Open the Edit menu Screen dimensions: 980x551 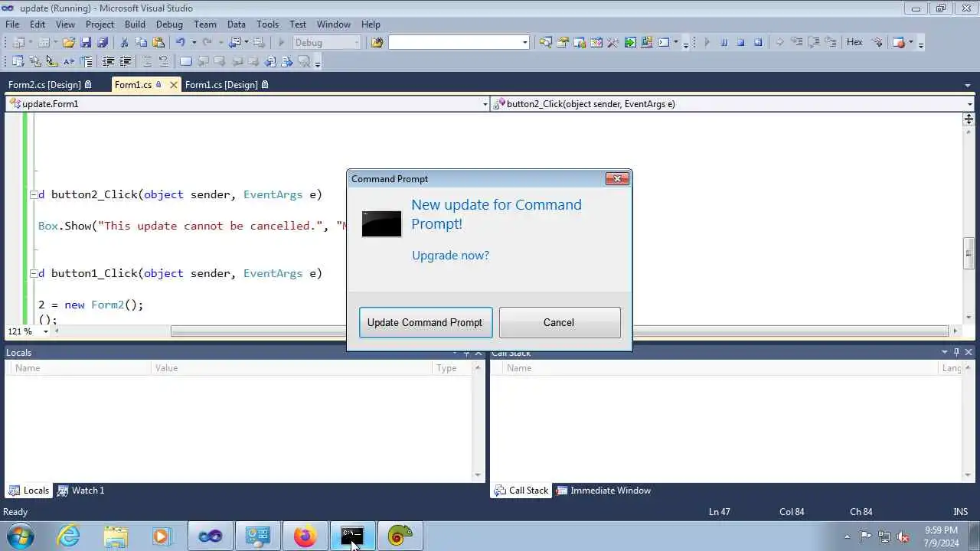(38, 24)
